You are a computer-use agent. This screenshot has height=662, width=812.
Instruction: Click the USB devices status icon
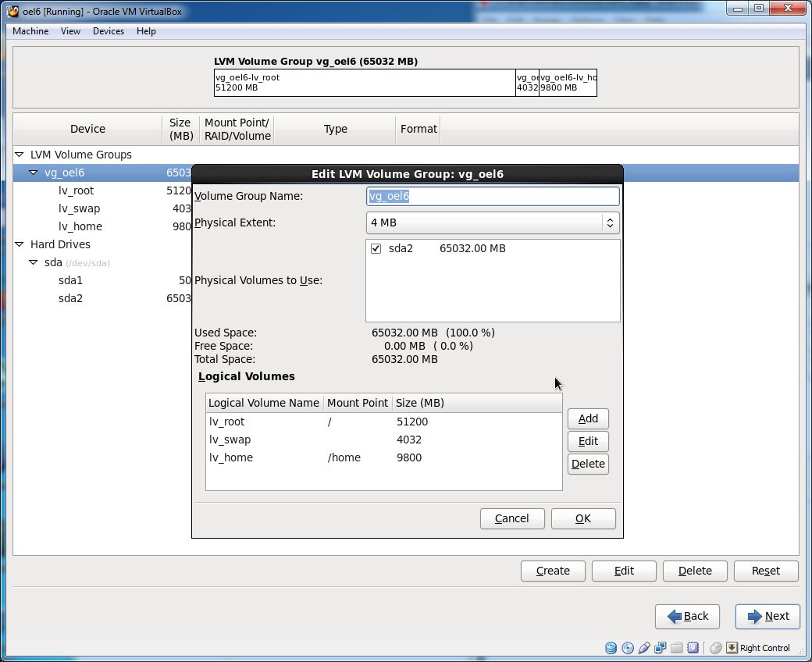[x=643, y=647]
